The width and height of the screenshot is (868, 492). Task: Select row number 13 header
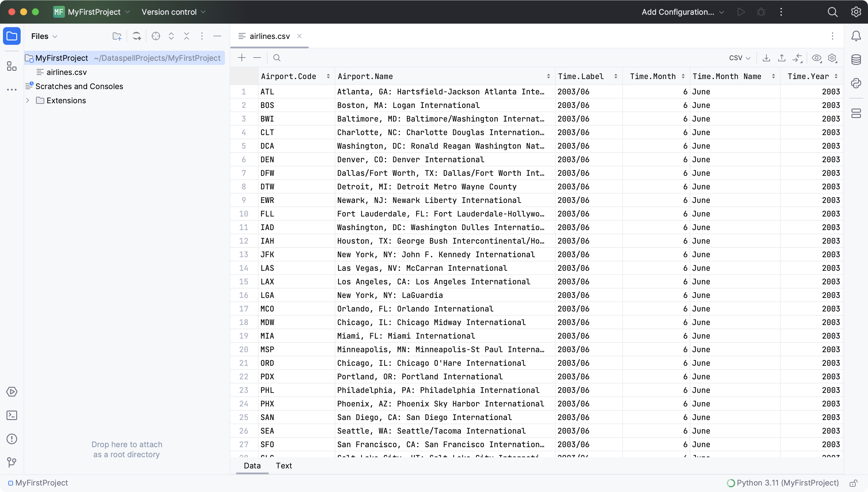pyautogui.click(x=244, y=255)
